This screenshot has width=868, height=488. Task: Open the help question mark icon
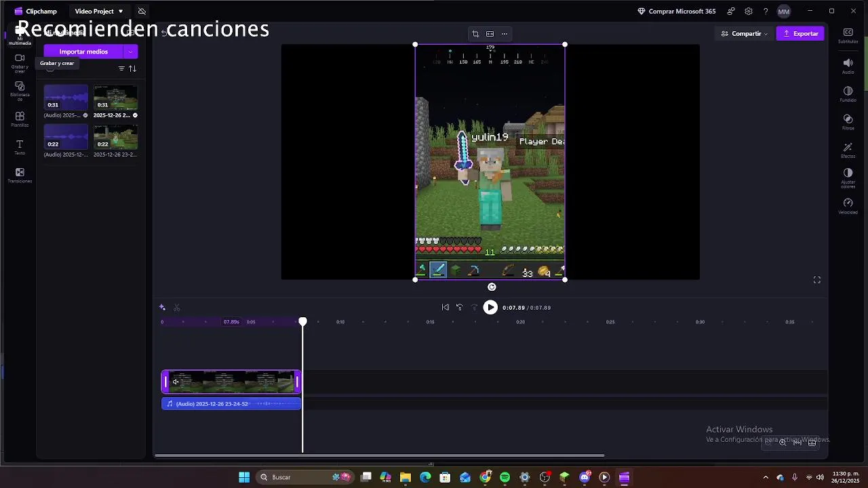pos(766,12)
